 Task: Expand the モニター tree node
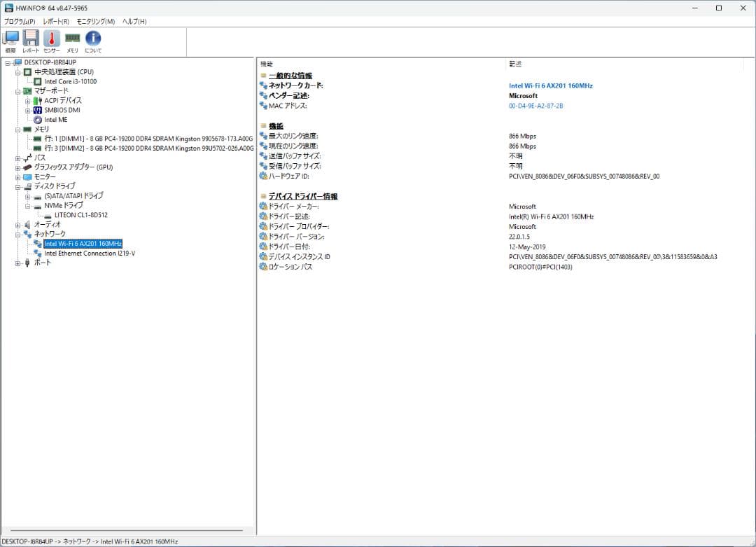(x=17, y=177)
